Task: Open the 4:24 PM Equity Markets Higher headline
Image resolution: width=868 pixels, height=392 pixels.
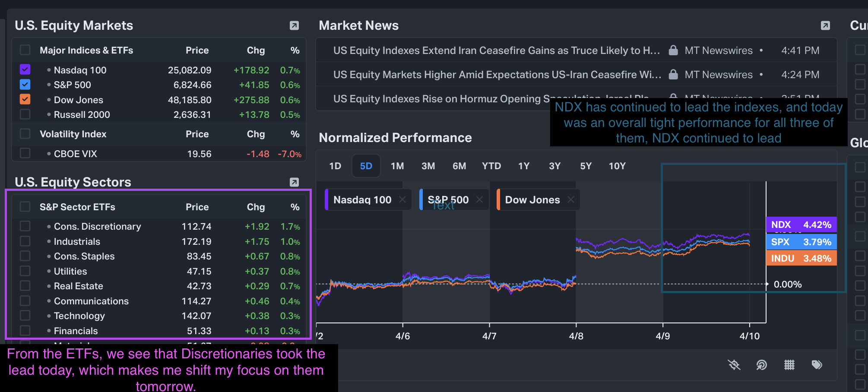Action: pos(497,75)
